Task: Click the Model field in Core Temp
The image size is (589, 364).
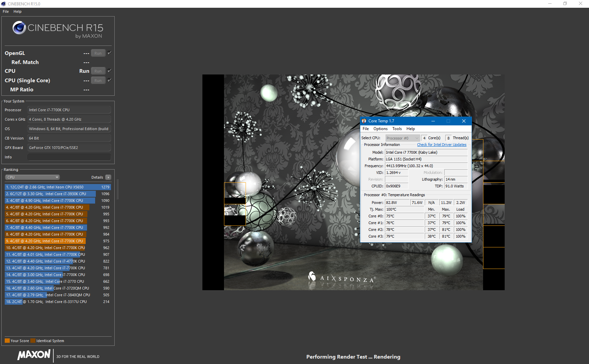Action: (x=426, y=152)
